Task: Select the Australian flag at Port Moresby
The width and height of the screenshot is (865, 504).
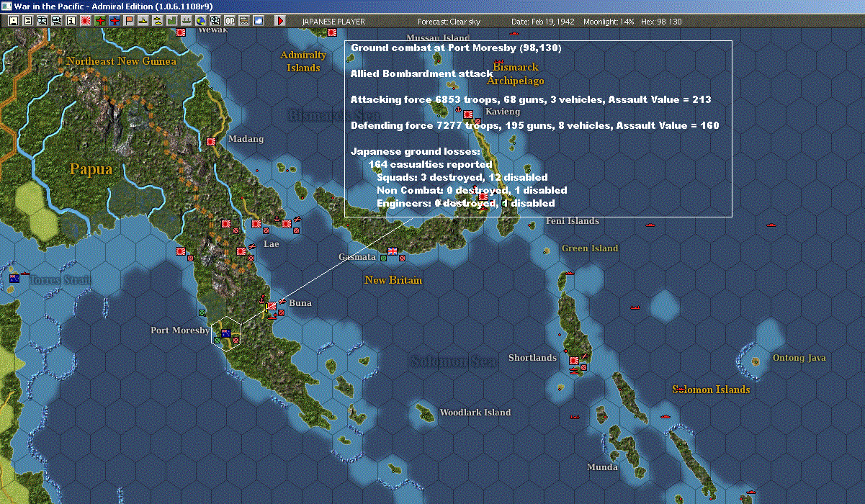Action: tap(225, 333)
